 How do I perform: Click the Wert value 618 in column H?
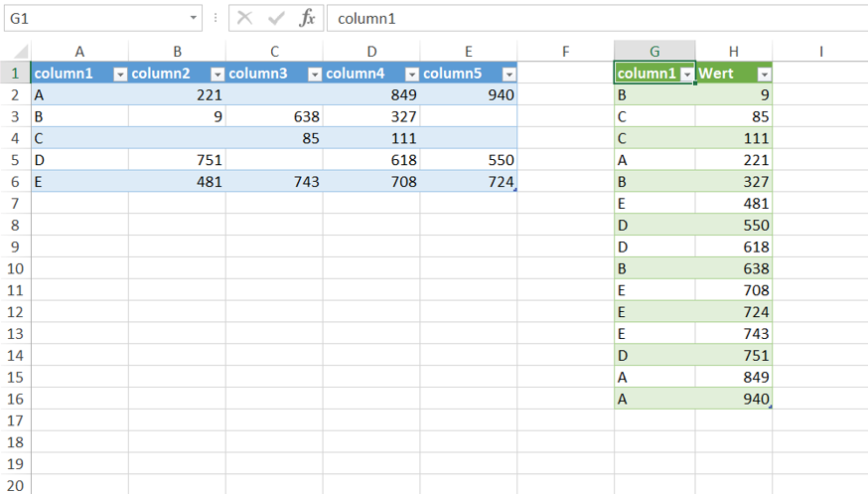tap(734, 247)
